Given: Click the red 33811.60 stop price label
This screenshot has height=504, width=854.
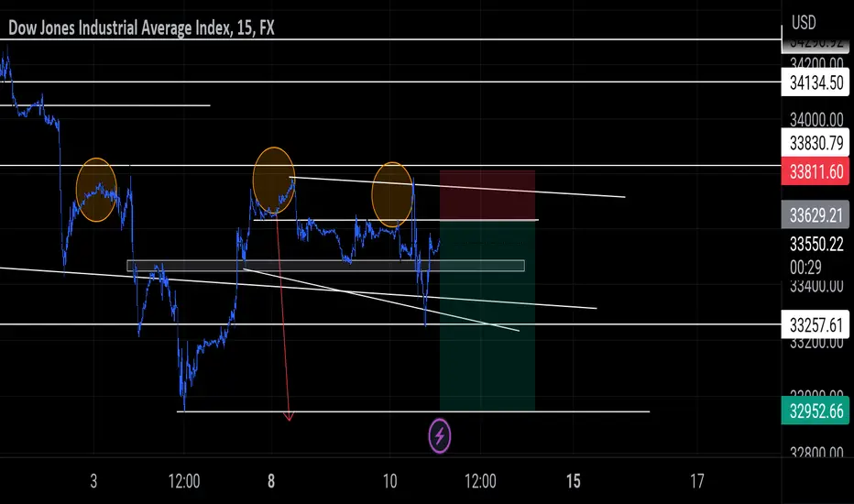Looking at the screenshot, I should click(816, 171).
